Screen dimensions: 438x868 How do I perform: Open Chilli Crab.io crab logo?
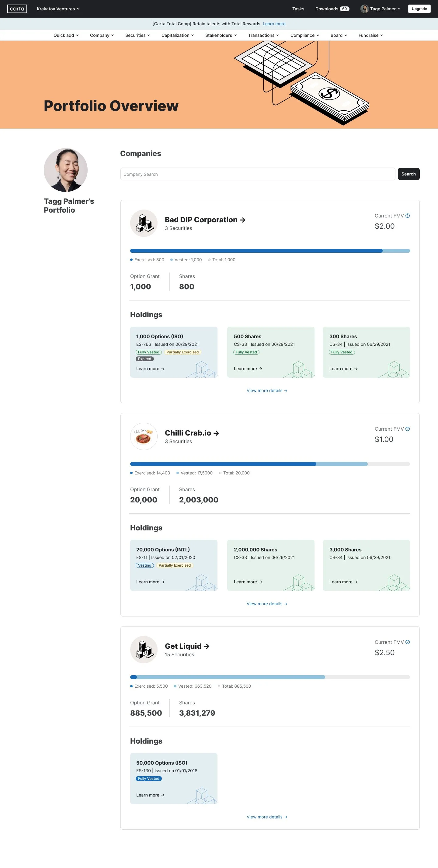(x=144, y=436)
